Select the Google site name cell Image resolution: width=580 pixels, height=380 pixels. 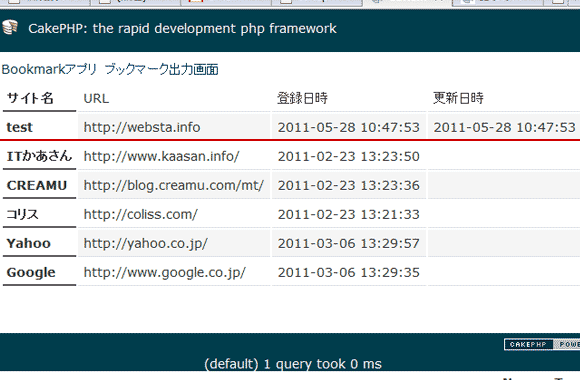coord(39,272)
